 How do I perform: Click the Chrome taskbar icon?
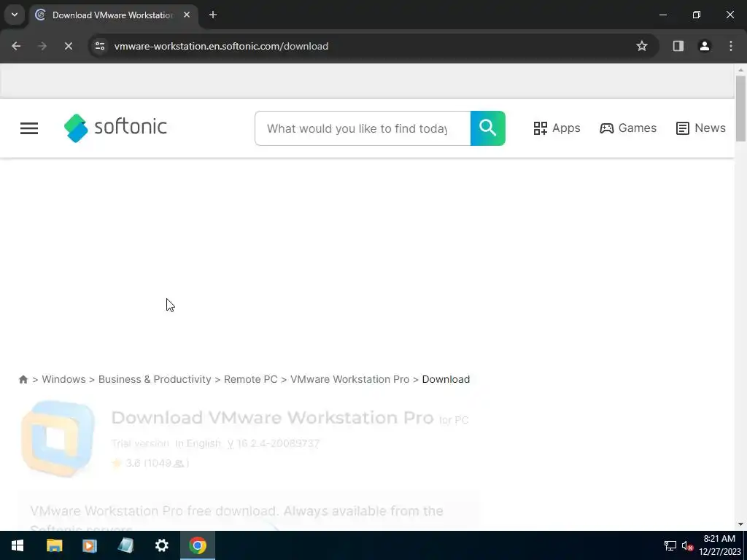pos(198,545)
